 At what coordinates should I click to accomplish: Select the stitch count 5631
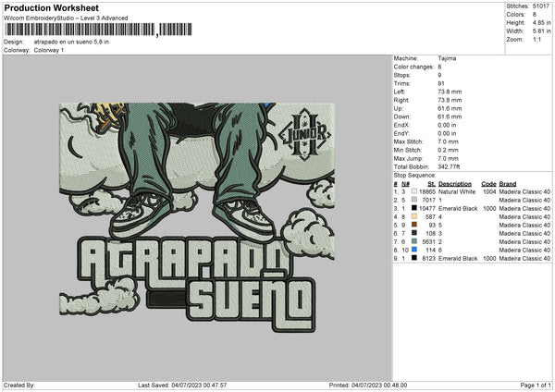click(428, 241)
